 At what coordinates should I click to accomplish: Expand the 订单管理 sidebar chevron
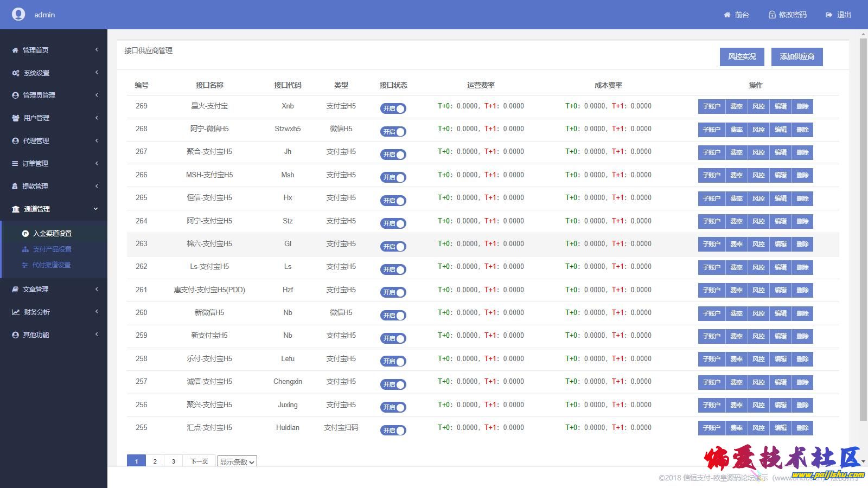point(97,163)
